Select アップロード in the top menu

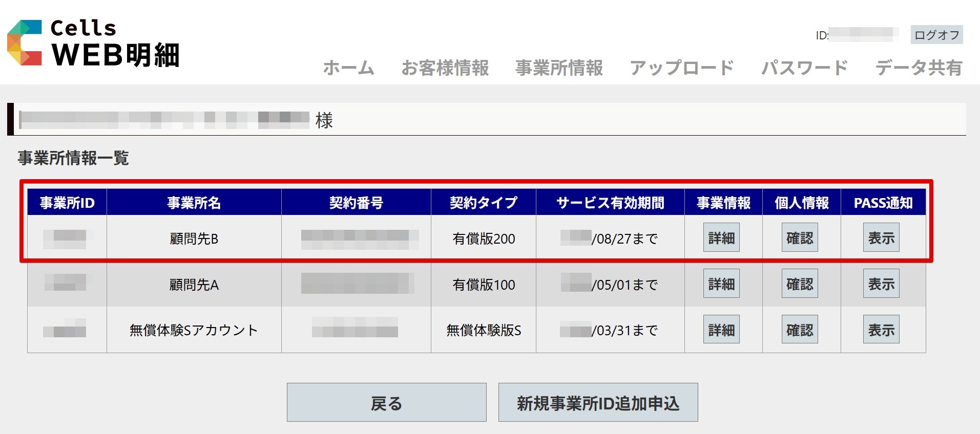click(x=681, y=68)
